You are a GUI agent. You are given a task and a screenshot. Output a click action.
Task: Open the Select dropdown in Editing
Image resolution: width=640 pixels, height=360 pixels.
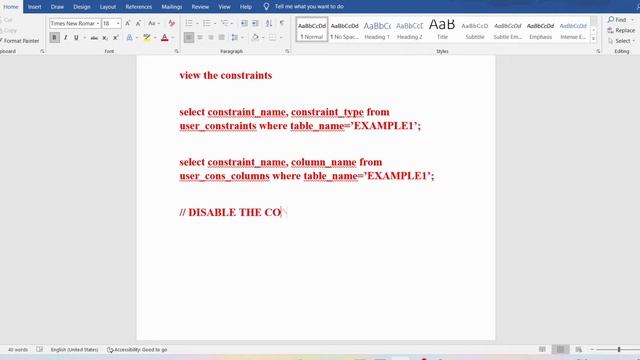click(x=621, y=41)
